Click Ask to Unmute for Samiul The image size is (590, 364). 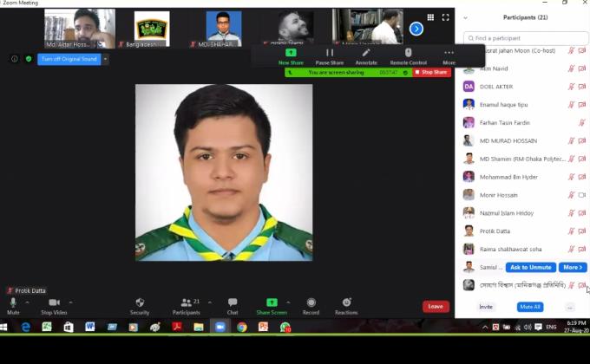click(x=530, y=267)
